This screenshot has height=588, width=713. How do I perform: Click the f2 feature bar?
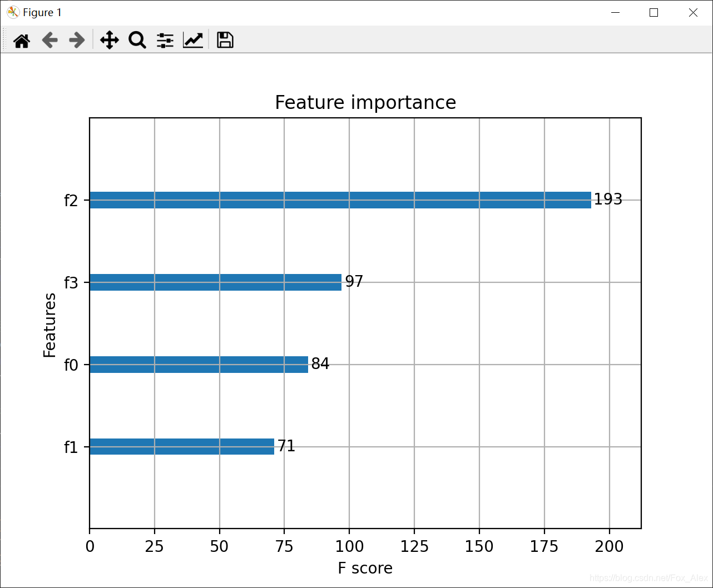coord(340,200)
